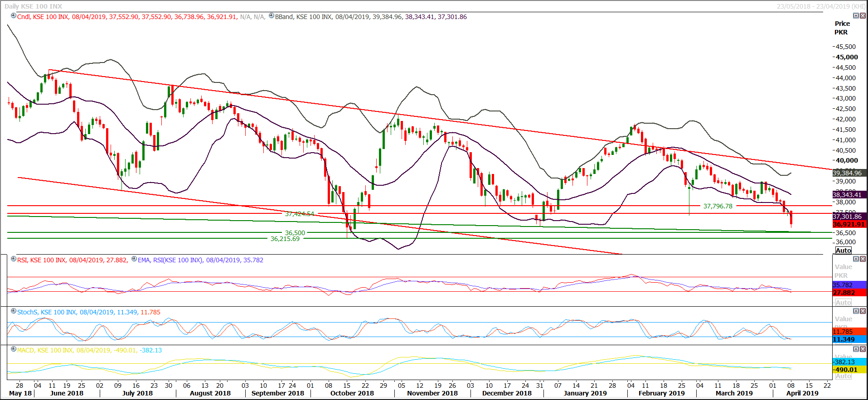Click the October 2018 month label
Screen dimensions: 868x400
click(x=352, y=393)
